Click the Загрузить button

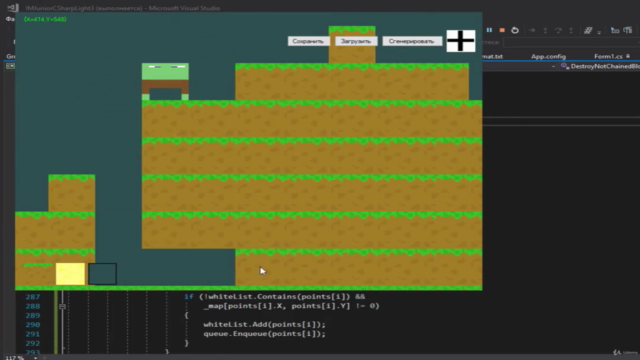coord(356,41)
